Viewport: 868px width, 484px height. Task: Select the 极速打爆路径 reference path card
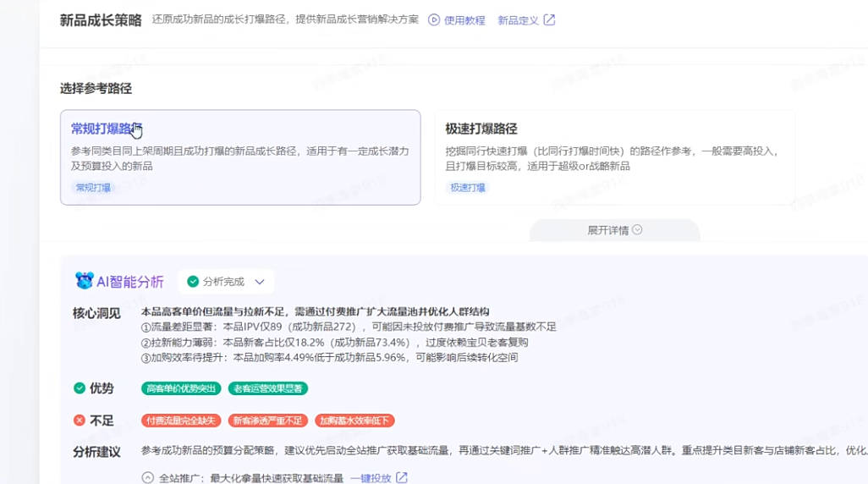tap(615, 157)
